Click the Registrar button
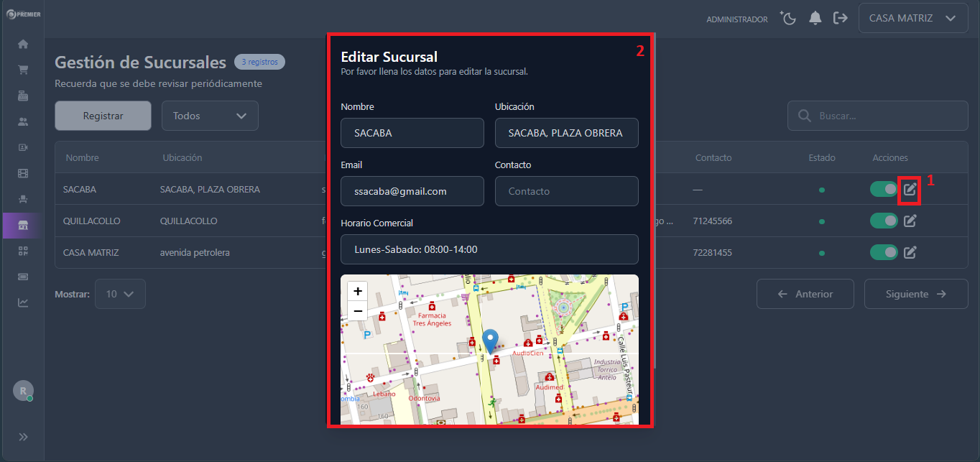Viewport: 980px width, 462px height. [x=103, y=116]
